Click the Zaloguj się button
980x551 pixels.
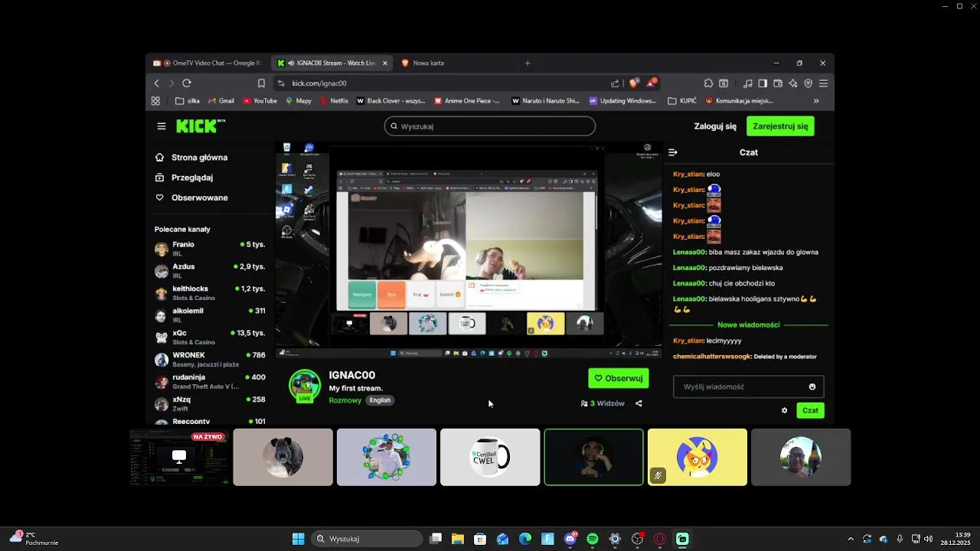(x=715, y=126)
